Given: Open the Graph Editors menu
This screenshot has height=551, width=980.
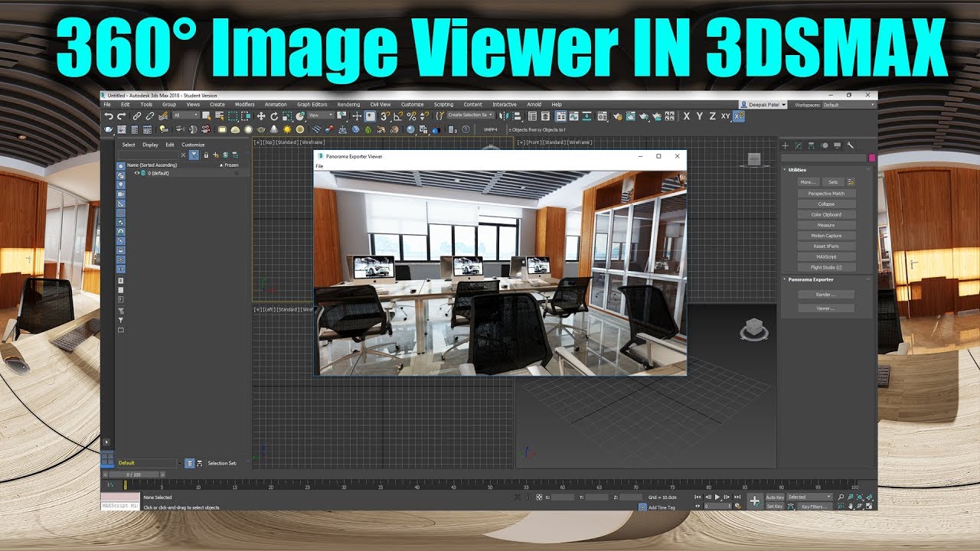Looking at the screenshot, I should coord(312,104).
